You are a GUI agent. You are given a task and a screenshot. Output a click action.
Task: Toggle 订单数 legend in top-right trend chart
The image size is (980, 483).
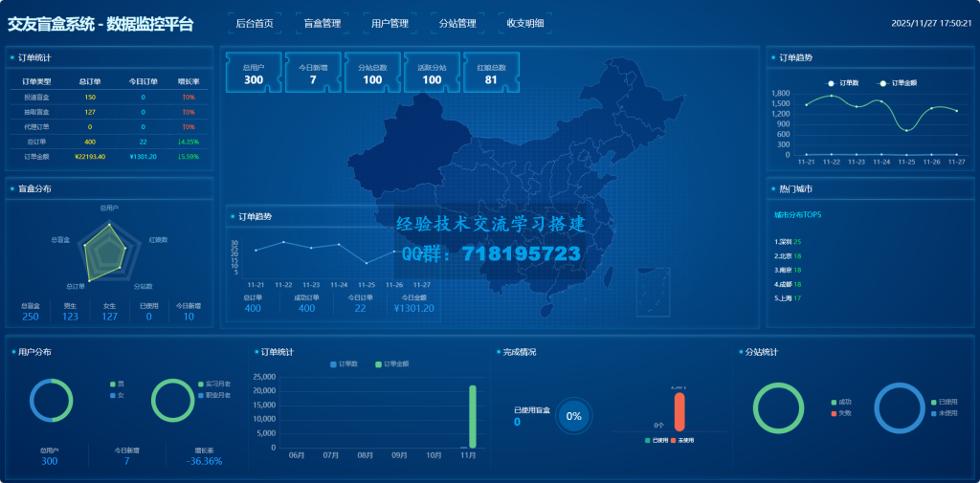(x=843, y=83)
